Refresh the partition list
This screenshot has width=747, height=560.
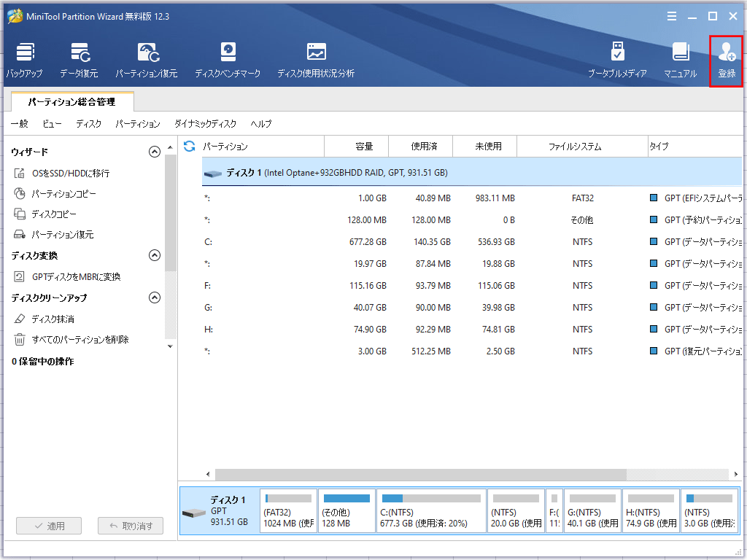coord(190,146)
